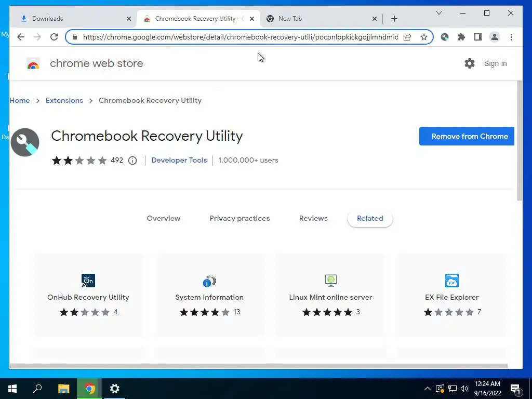
Task: Open the System Information card icon
Action: point(209,281)
